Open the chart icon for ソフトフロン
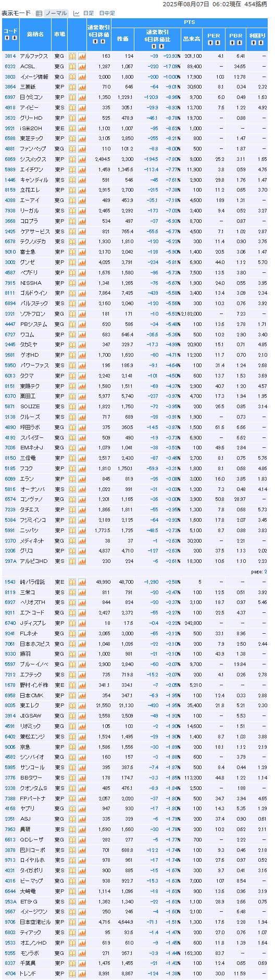Screen dimensions: 275x980 [x=82, y=314]
